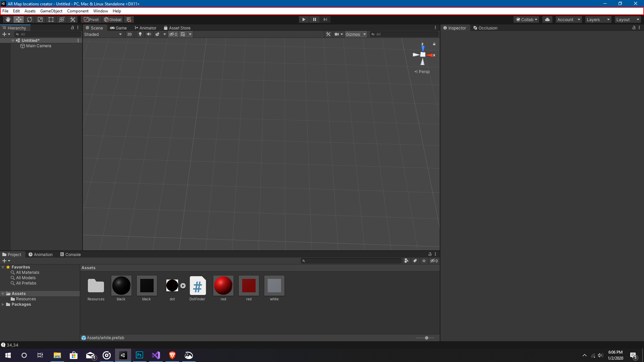Expand the Packages folder
Screen dimensions: 644x362
[x=3, y=304]
